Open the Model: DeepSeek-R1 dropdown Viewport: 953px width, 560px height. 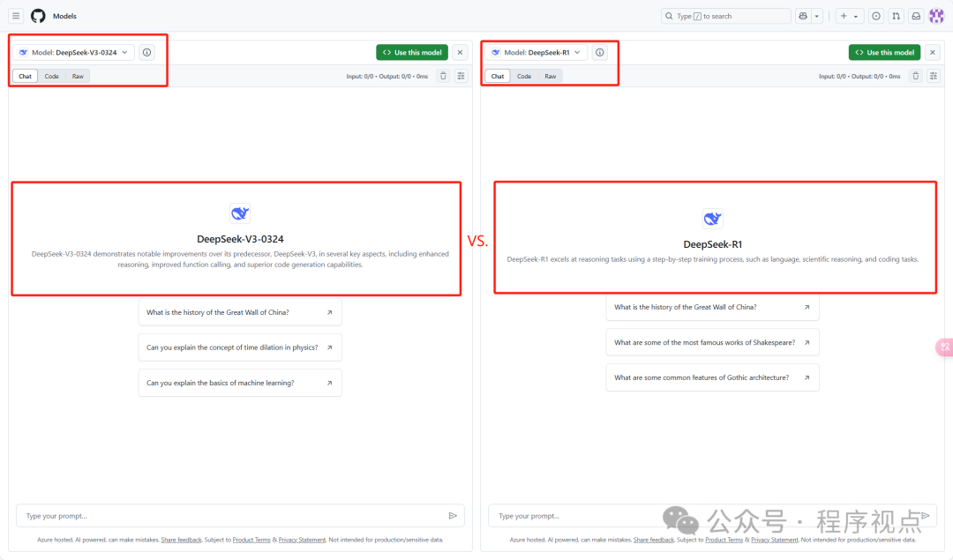pos(537,52)
